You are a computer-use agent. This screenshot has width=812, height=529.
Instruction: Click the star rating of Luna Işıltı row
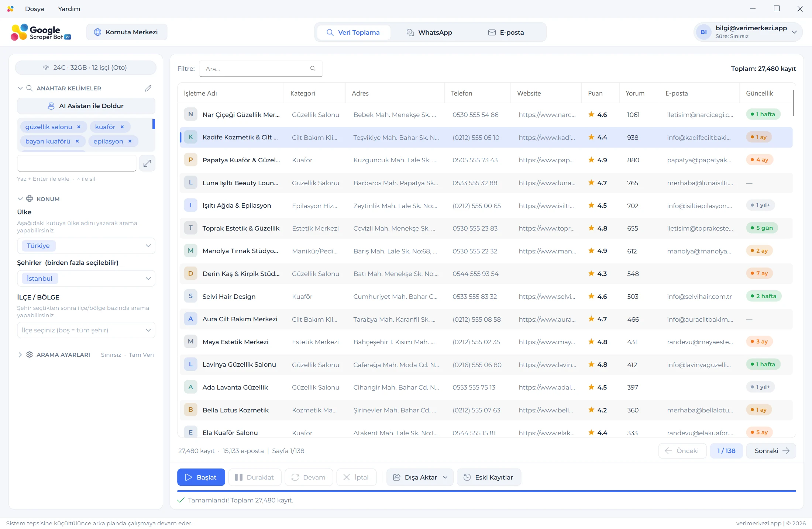point(598,183)
